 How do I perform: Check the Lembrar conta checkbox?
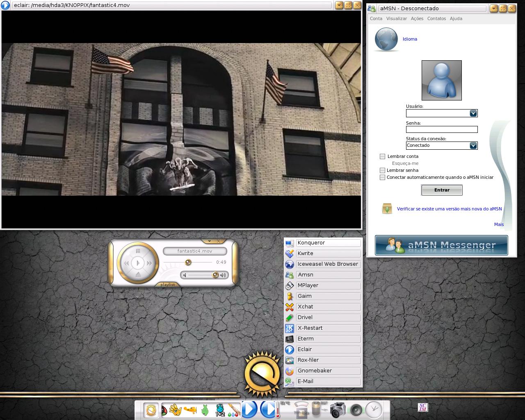point(382,156)
